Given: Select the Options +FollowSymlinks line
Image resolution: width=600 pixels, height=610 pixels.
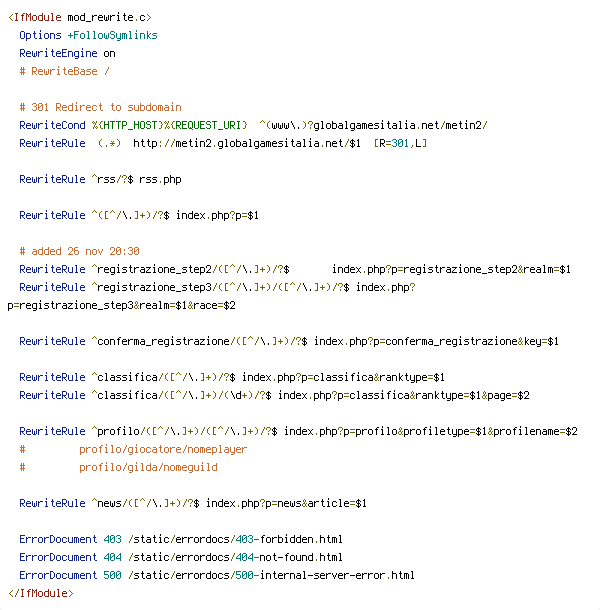Looking at the screenshot, I should 88,35.
